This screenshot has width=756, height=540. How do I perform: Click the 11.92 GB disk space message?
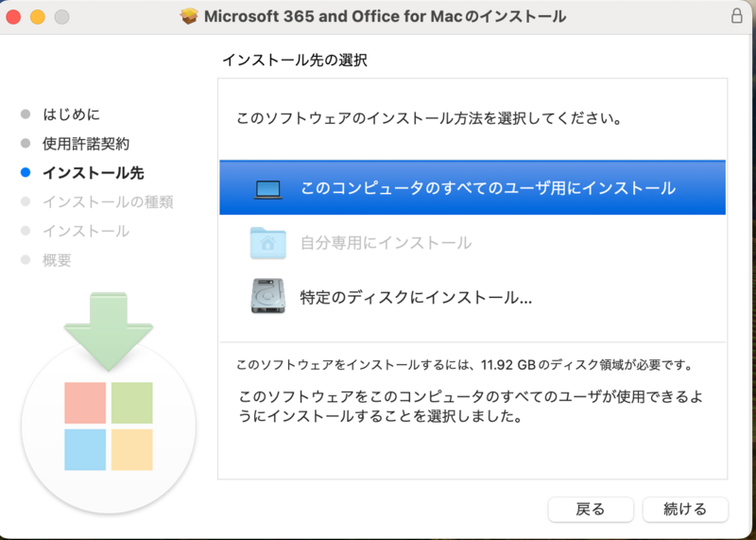pos(464,365)
